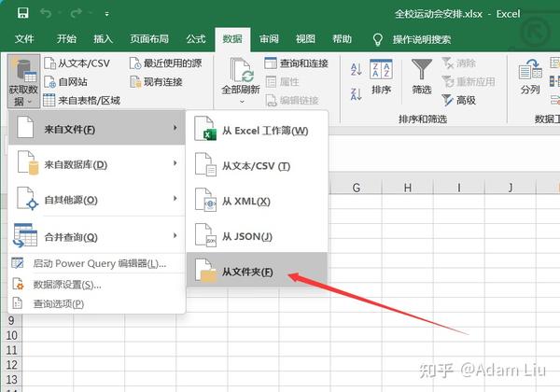
Task: Choose 从 Excel 工作簿(W)
Action: [x=258, y=131]
